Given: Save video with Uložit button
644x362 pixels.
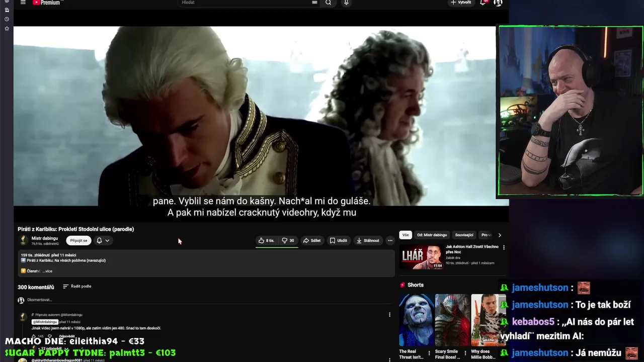Looking at the screenshot, I should (x=339, y=240).
